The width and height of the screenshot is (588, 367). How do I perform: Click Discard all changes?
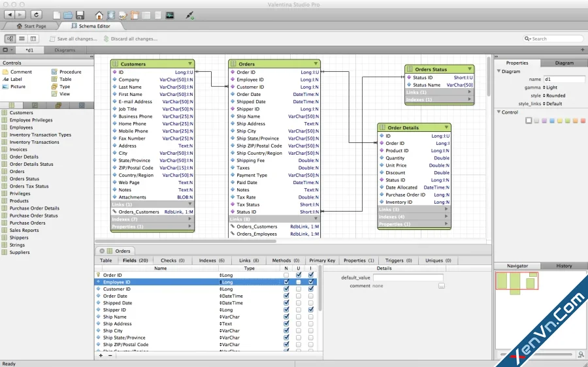point(131,39)
